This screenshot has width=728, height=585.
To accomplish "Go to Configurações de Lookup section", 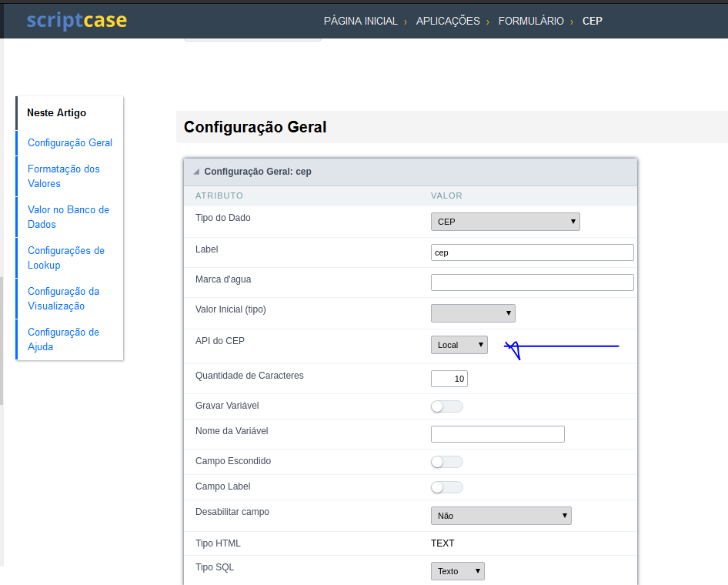I will [66, 258].
